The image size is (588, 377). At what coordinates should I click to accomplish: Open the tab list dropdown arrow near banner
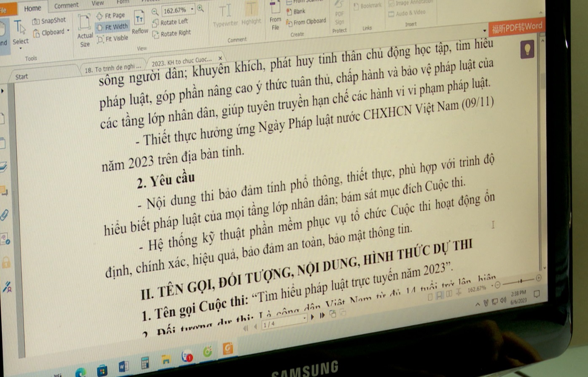(484, 31)
